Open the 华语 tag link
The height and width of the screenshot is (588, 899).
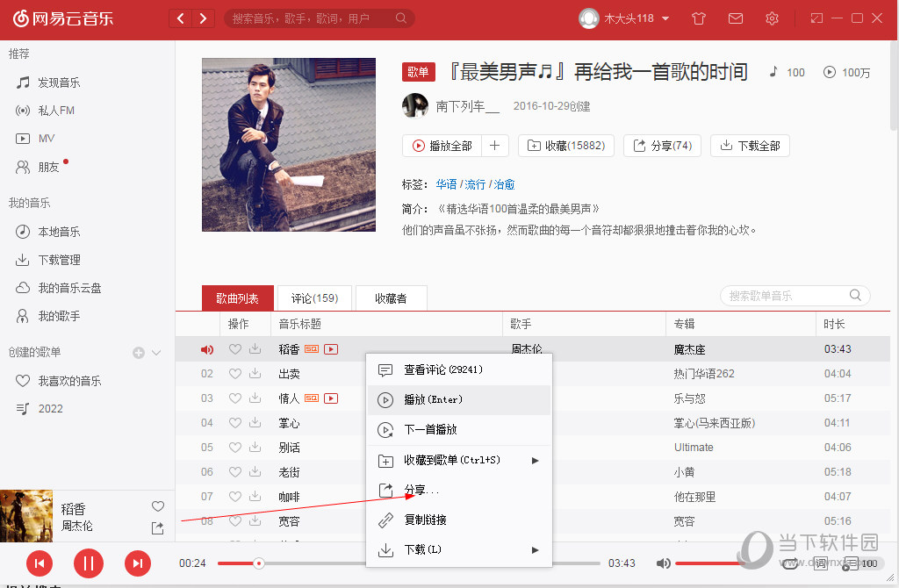point(445,185)
